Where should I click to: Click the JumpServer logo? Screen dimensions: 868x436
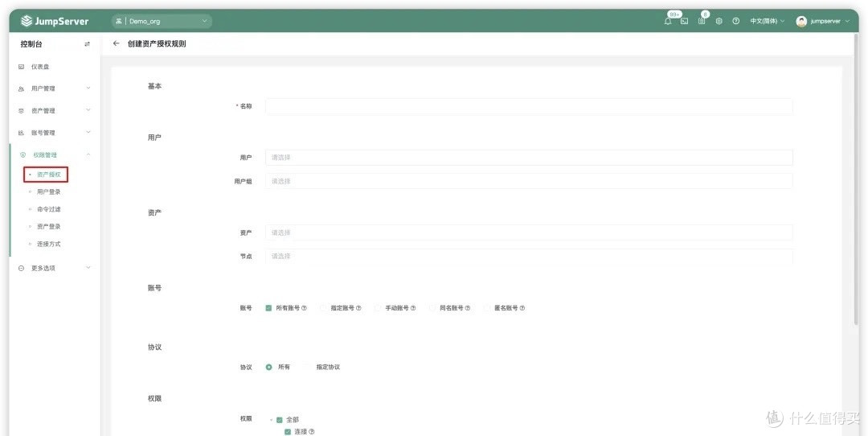[55, 21]
